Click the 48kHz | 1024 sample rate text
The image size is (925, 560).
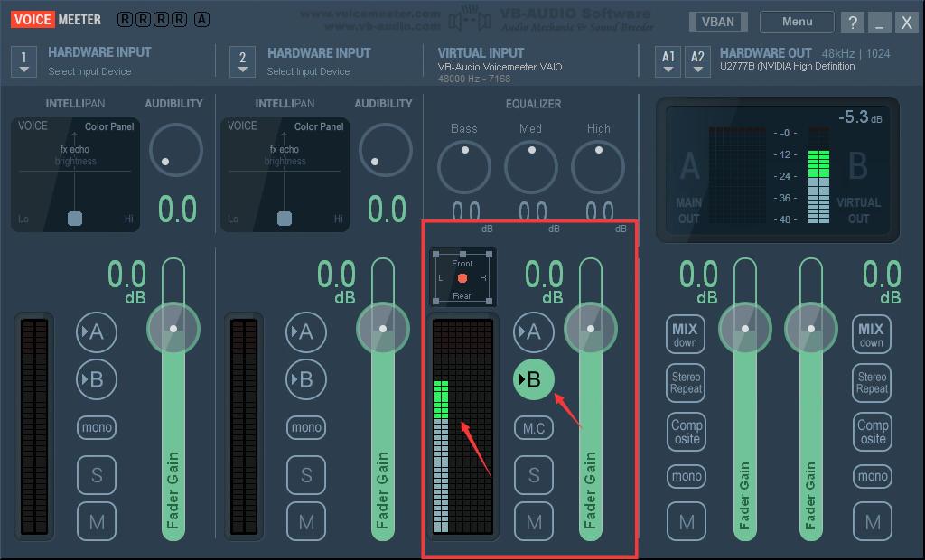coord(856,53)
